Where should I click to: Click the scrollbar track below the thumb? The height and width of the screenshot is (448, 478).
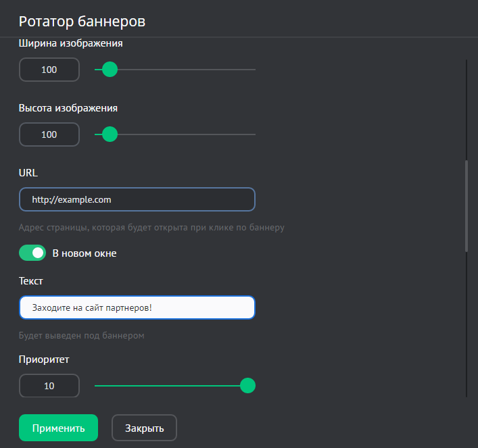[x=467, y=324]
